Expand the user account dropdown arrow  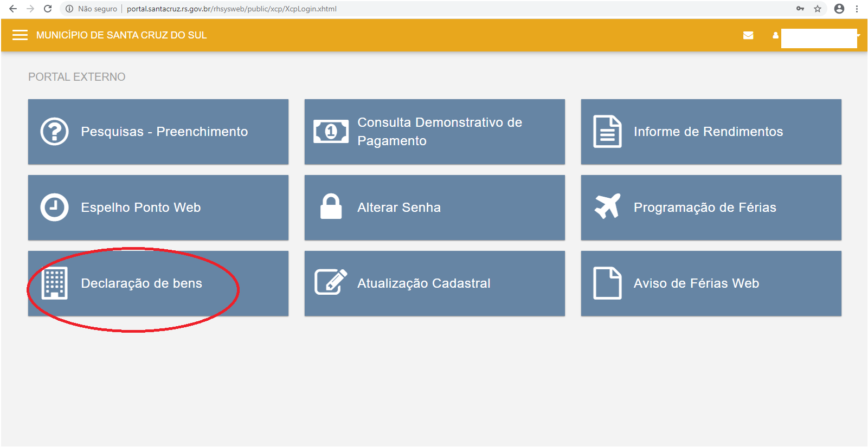pyautogui.click(x=859, y=35)
